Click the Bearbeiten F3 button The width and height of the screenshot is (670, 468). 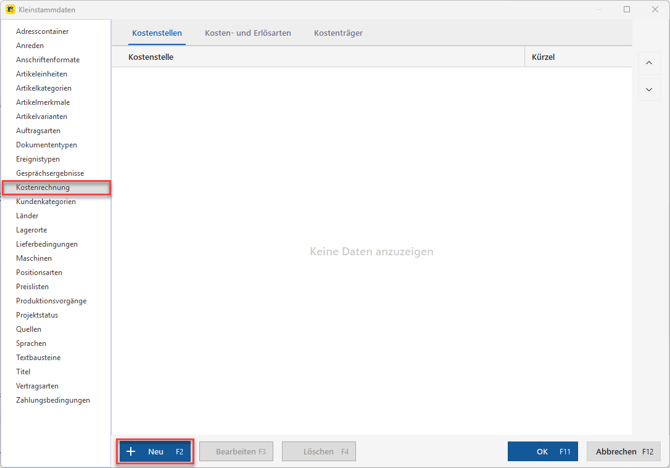(x=236, y=451)
